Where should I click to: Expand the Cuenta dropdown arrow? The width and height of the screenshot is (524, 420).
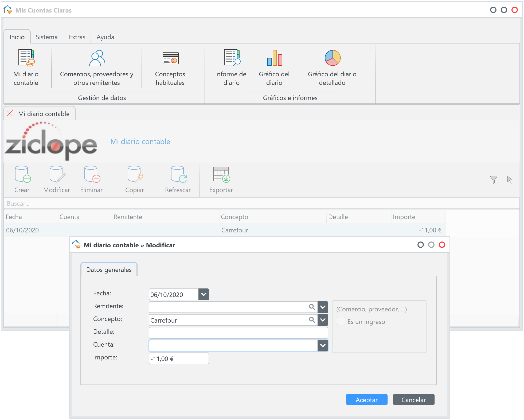(x=323, y=346)
